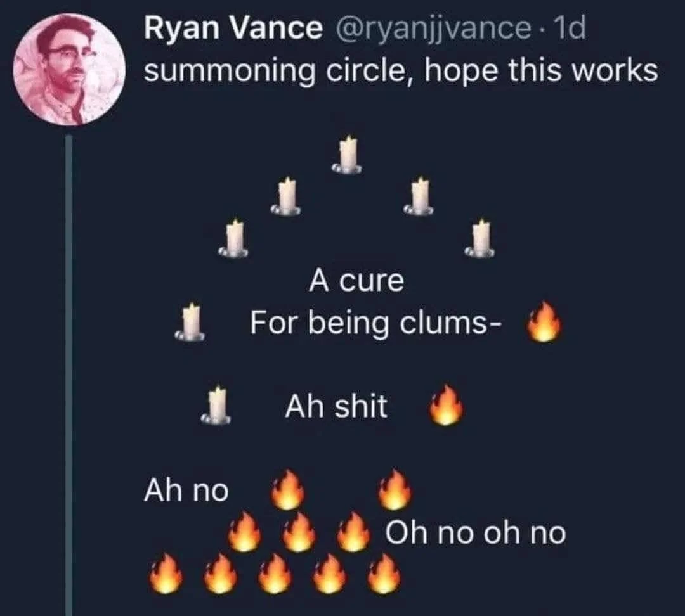Click the fire emoji right of "Ah shit"
685x616 pixels.
point(446,405)
